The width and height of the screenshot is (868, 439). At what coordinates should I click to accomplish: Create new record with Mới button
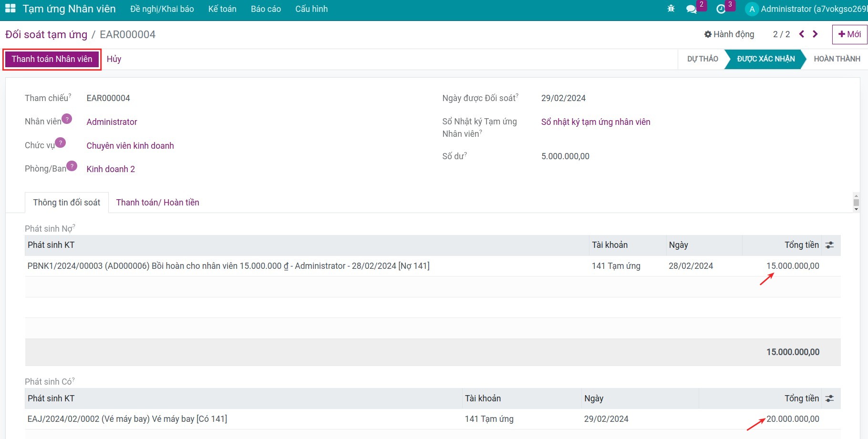[x=849, y=34]
